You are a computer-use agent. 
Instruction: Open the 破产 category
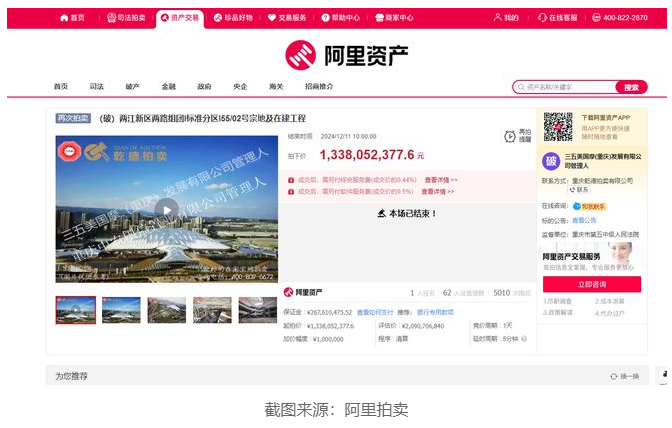point(133,87)
